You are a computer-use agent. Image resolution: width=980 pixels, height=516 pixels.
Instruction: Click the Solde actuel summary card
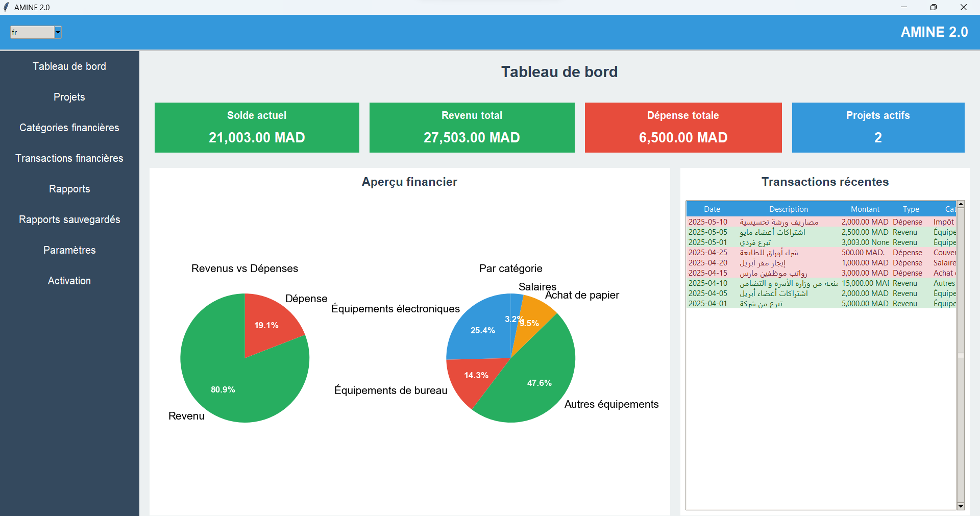pos(257,128)
